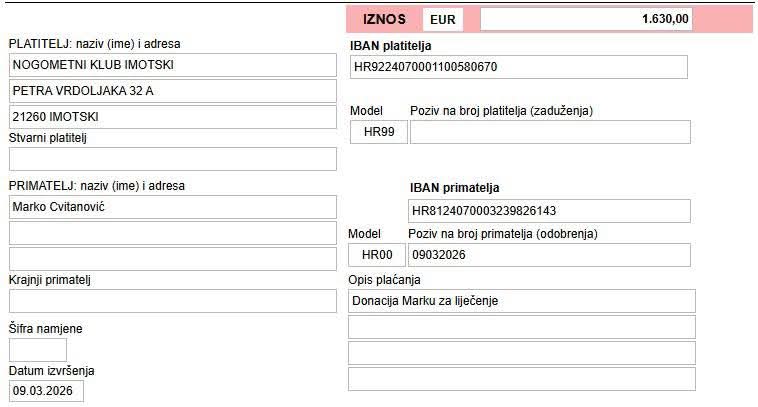Click the payer model field HR99
758x407 pixels.
[x=378, y=133]
